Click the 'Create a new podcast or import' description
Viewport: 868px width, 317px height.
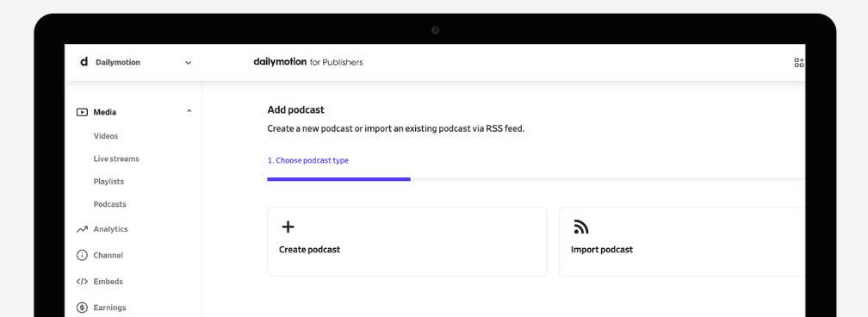[396, 128]
